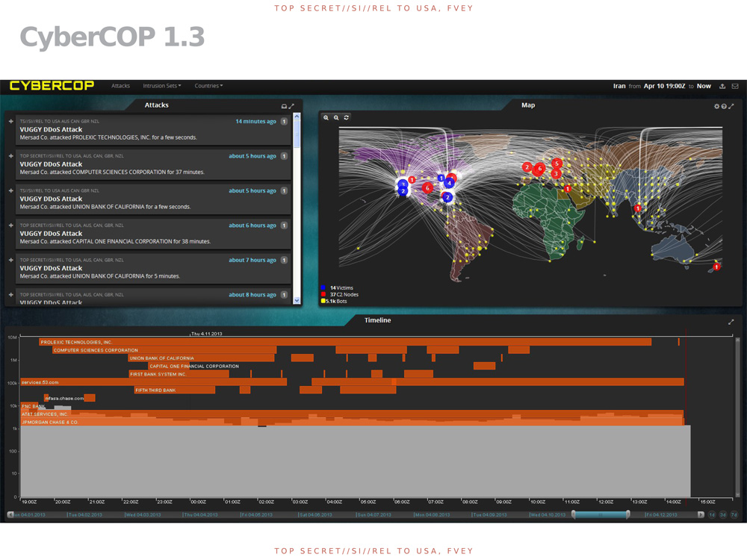This screenshot has height=560, width=747.
Task: Select the PROLEXIC TECHNOLOGIES, INC. timeline bar
Action: click(345, 342)
